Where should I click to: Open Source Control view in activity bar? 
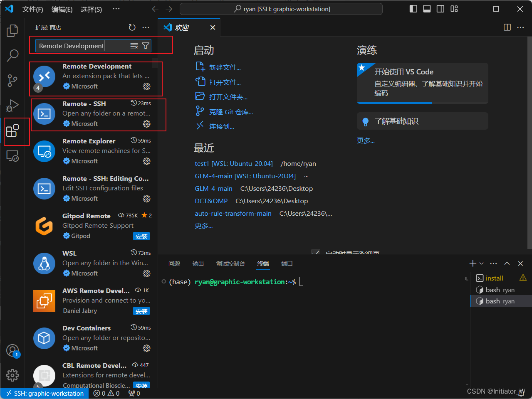point(12,80)
